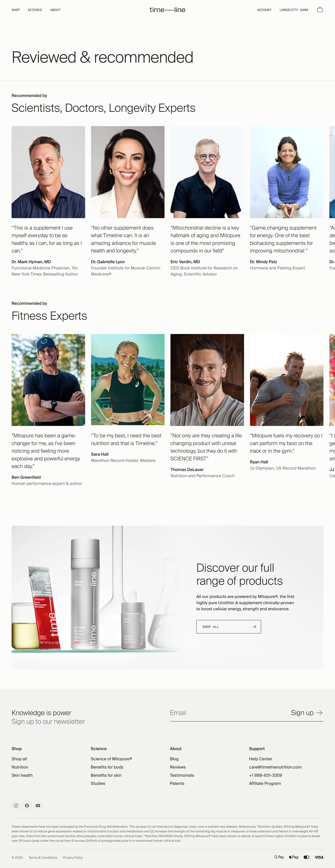Click the Google Pay icon

coord(279,857)
